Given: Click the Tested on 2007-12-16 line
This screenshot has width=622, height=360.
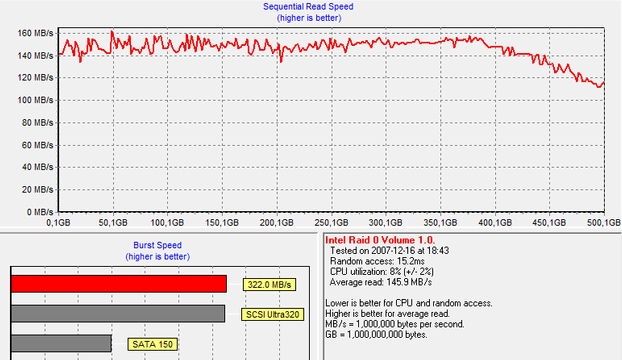Looking at the screenshot, I should pyautogui.click(x=390, y=251).
